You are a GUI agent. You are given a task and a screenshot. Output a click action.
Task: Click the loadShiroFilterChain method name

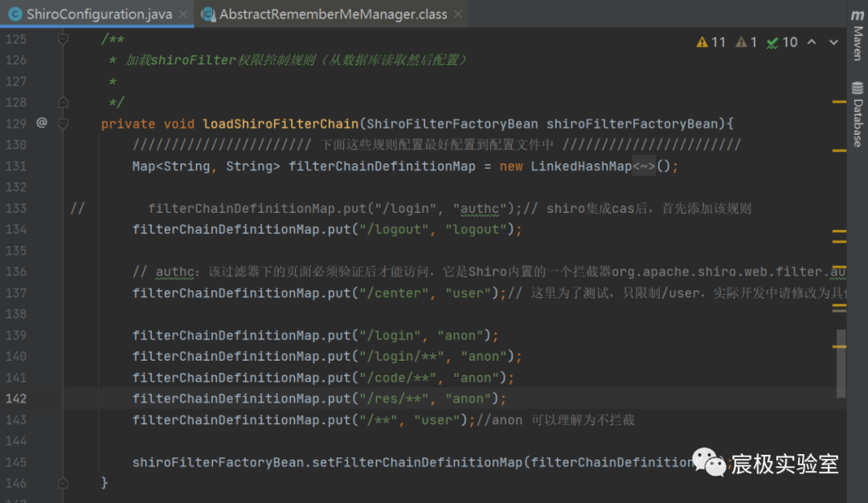click(x=280, y=124)
